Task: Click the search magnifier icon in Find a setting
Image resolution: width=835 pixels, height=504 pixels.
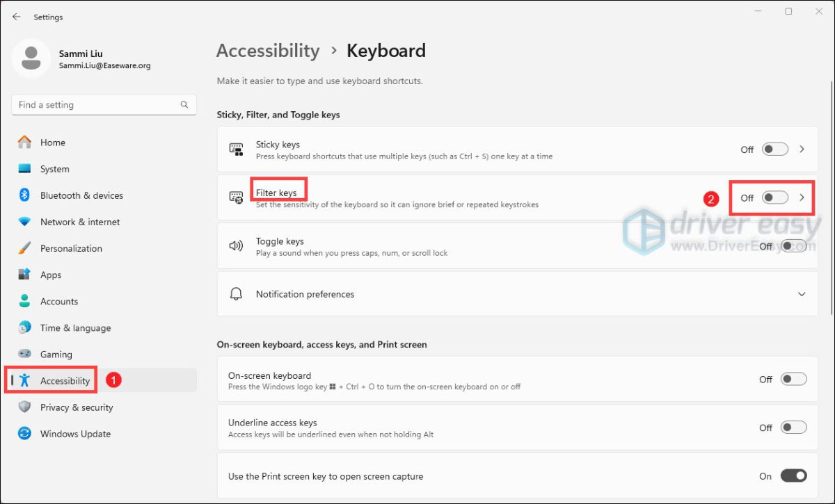Action: tap(184, 105)
